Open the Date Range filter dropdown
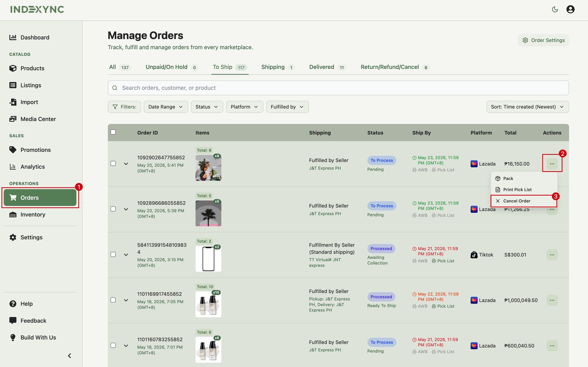 [x=166, y=107]
